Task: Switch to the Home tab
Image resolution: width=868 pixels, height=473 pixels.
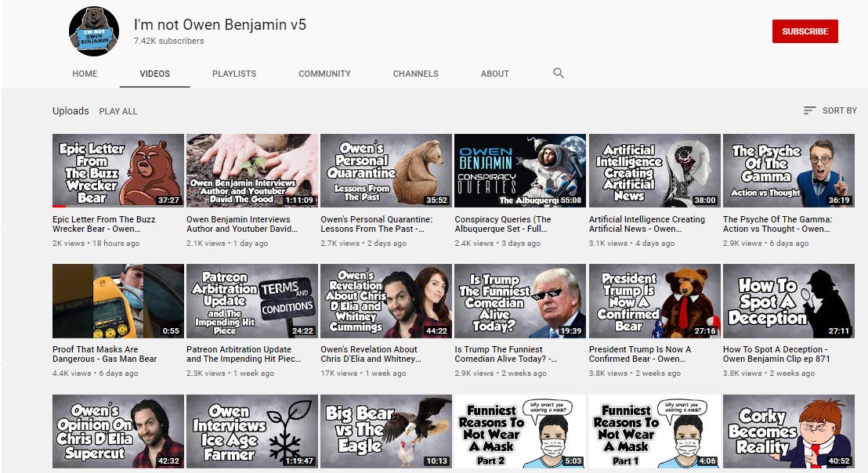Action: click(85, 74)
